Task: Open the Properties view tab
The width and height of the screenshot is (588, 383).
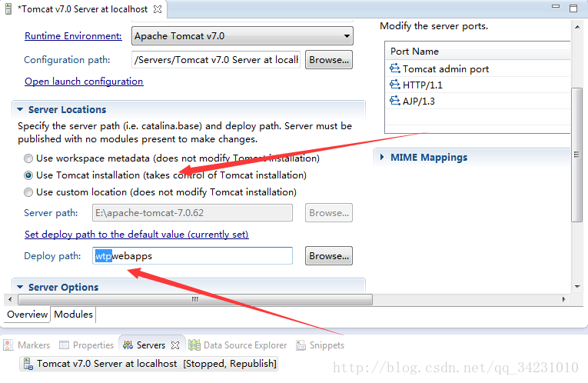Action: click(87, 345)
